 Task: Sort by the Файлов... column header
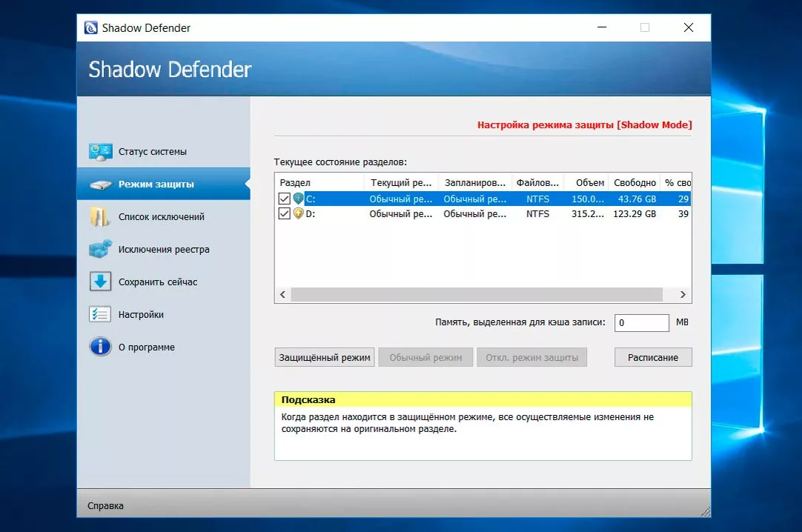click(537, 182)
